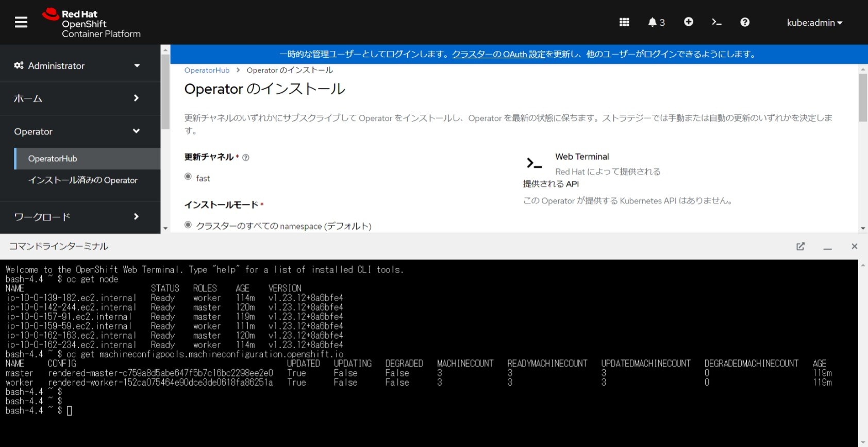The height and width of the screenshot is (447, 868).
Task: Click the OperatorHub breadcrumb link
Action: [207, 71]
